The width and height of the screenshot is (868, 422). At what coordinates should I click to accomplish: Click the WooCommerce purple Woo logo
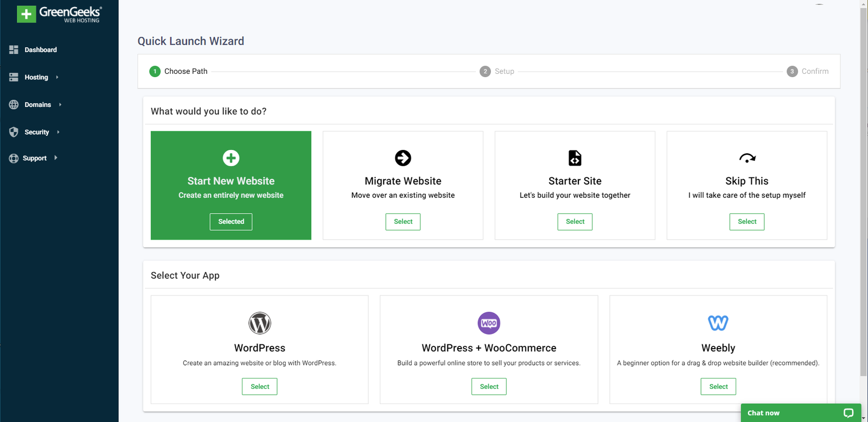coord(489,323)
